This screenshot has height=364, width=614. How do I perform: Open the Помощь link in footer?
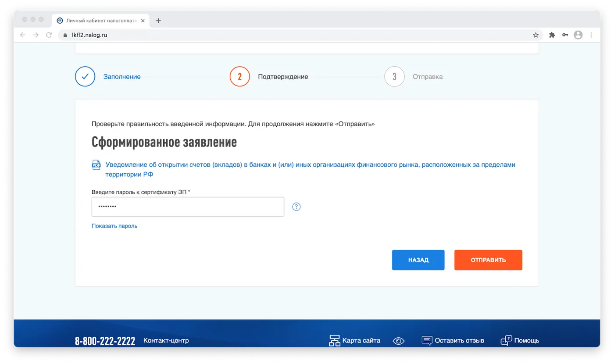[527, 341]
